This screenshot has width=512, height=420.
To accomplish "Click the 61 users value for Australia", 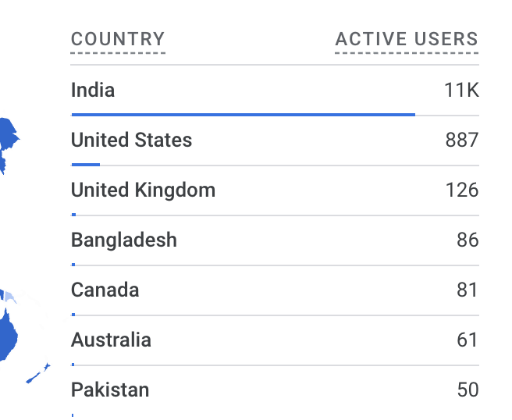I will 468,340.
